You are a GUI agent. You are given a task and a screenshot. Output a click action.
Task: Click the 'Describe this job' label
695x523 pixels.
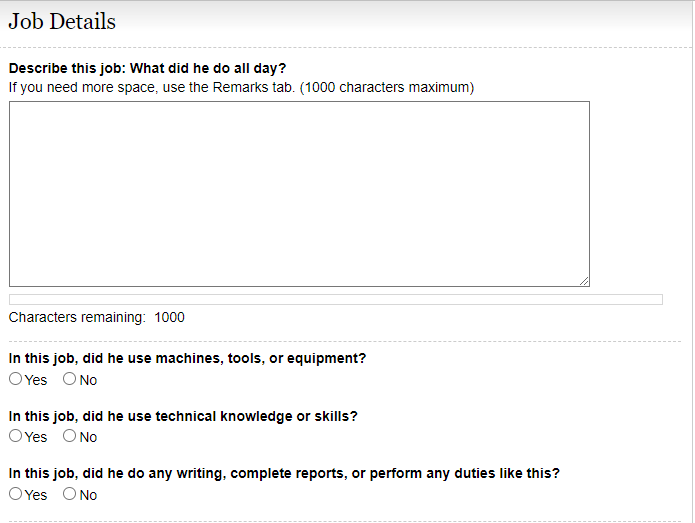click(147, 68)
